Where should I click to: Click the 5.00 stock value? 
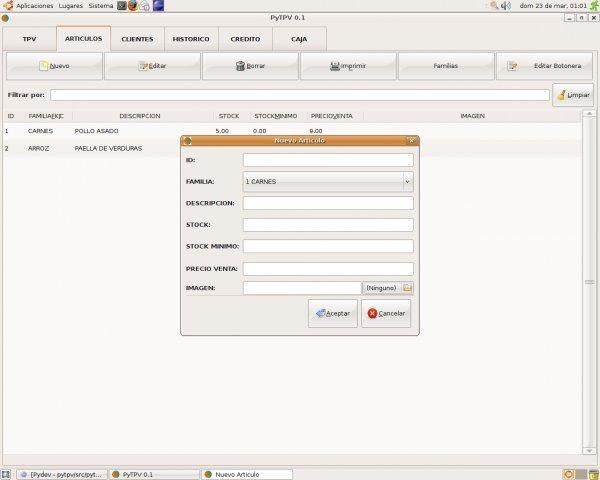[222, 131]
